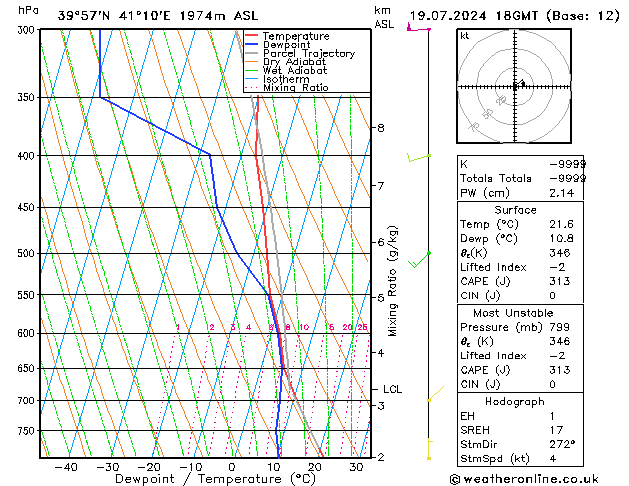Click the '300' pressure level label

28,30
